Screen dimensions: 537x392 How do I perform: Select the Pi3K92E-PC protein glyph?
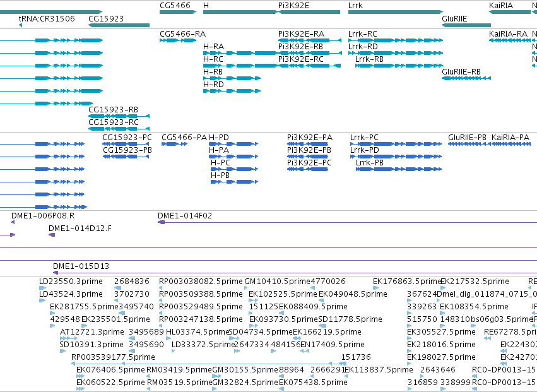point(307,169)
